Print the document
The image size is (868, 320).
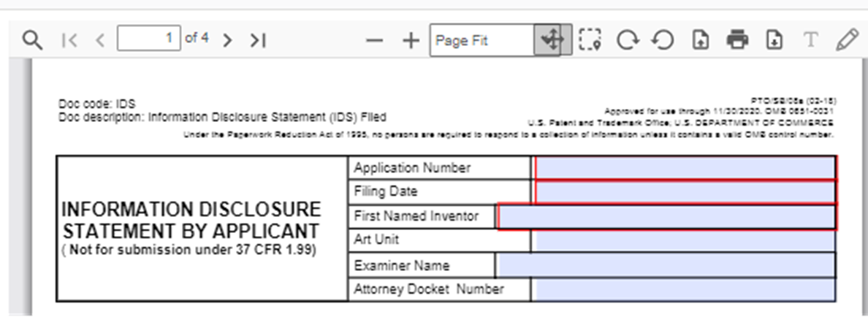(x=737, y=40)
